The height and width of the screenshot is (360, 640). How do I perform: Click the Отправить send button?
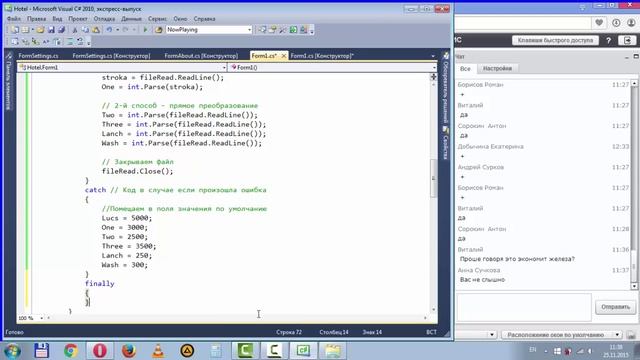coord(615,307)
